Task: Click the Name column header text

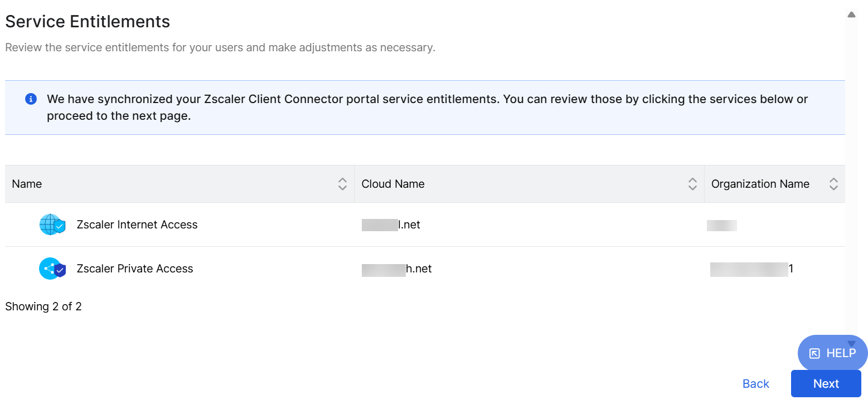Action: [27, 184]
